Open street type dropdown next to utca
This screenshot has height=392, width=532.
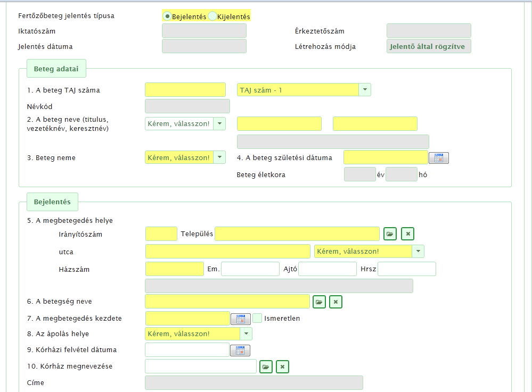418,252
